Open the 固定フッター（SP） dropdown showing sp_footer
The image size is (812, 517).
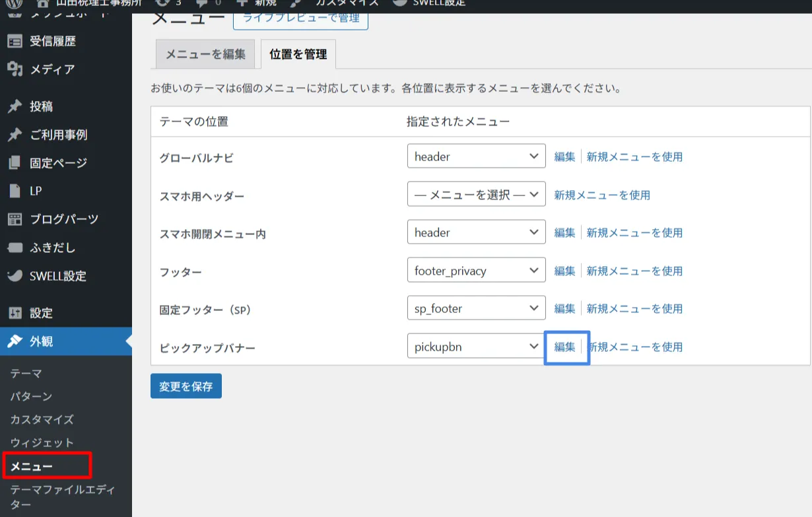477,308
